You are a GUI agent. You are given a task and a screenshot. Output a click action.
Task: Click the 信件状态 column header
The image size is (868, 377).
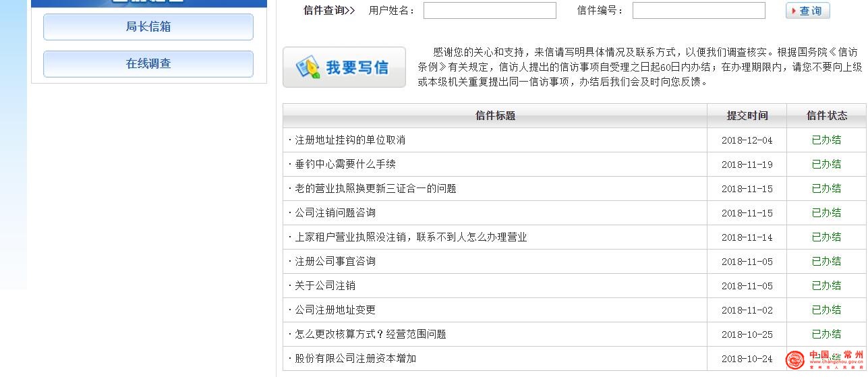click(x=826, y=115)
